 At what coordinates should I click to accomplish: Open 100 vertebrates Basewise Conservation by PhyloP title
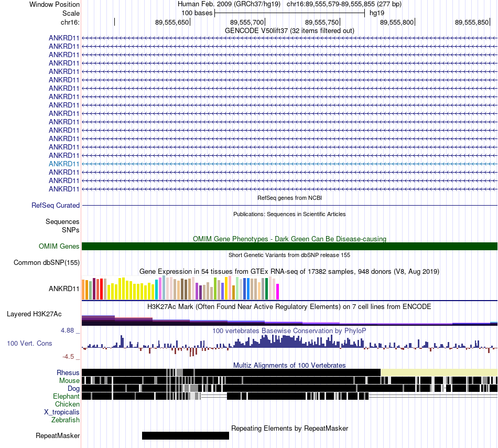tap(289, 331)
